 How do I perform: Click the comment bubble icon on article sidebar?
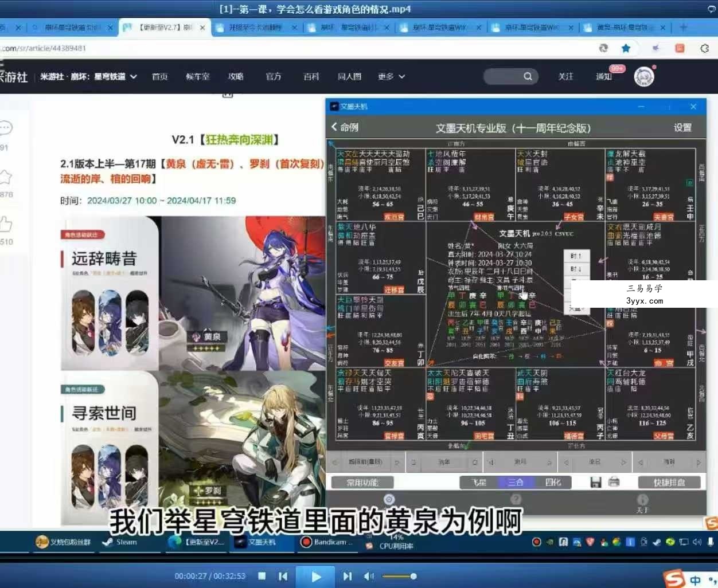point(6,128)
